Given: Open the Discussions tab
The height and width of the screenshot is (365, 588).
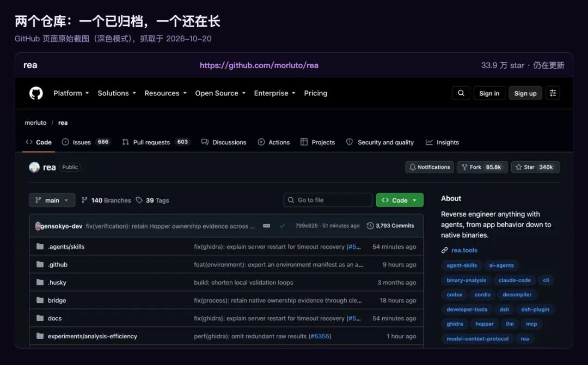Looking at the screenshot, I should pyautogui.click(x=224, y=142).
